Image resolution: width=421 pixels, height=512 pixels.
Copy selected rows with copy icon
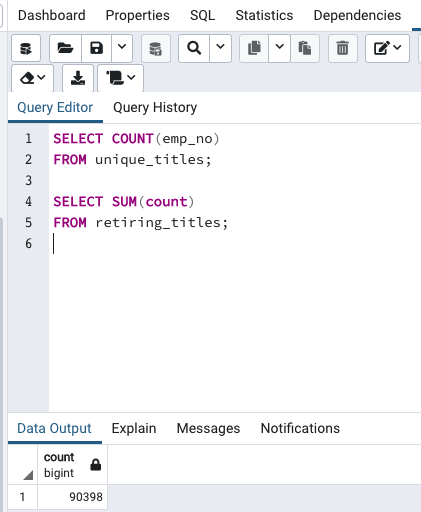[254, 48]
